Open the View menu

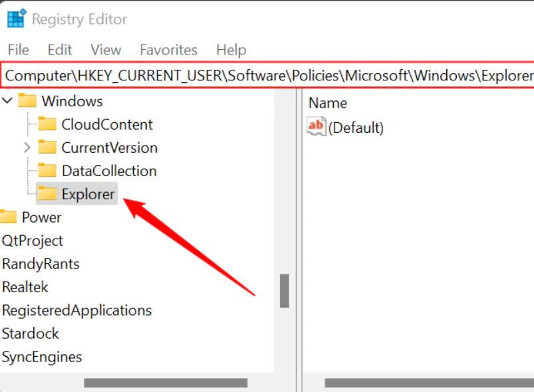(106, 50)
